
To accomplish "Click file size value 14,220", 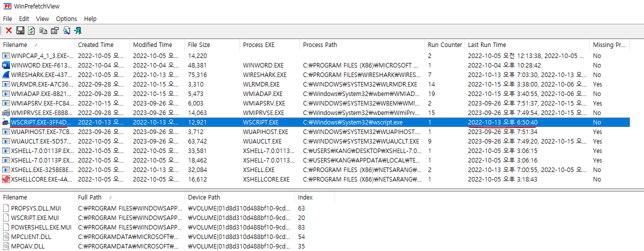I will click(197, 56).
